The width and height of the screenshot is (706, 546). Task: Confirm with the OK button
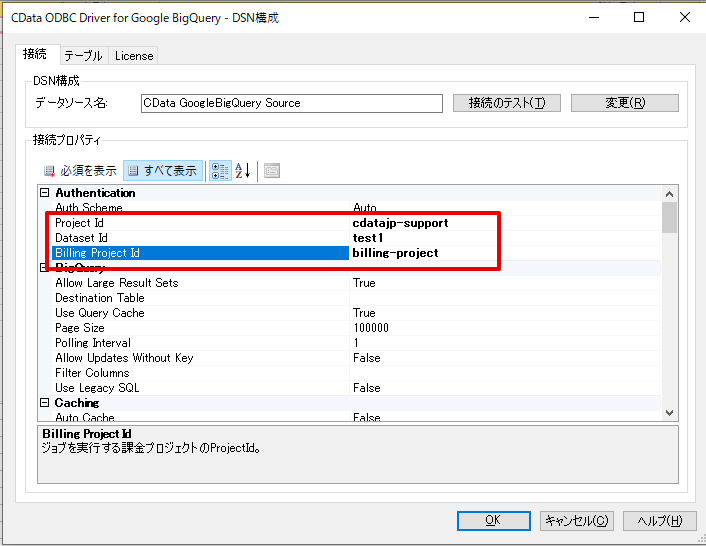click(493, 520)
